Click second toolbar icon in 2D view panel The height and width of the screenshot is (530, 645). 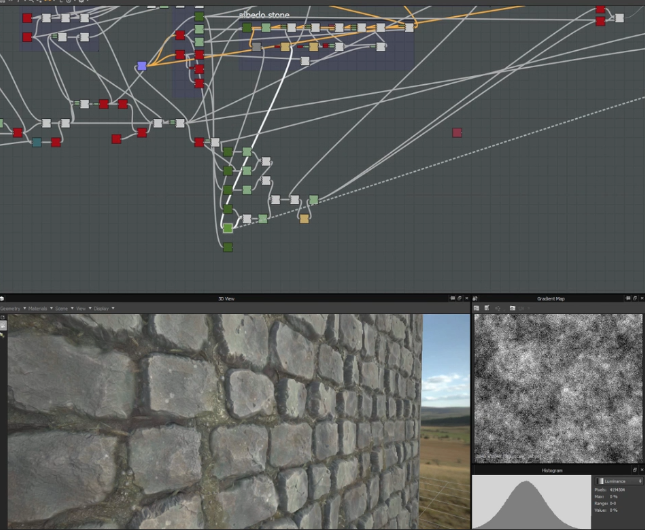pyautogui.click(x=487, y=308)
